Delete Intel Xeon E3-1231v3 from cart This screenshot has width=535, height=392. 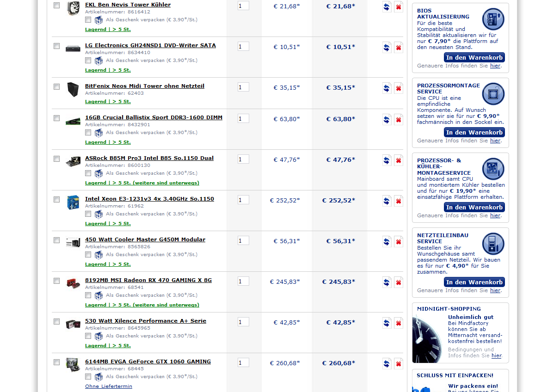click(398, 201)
